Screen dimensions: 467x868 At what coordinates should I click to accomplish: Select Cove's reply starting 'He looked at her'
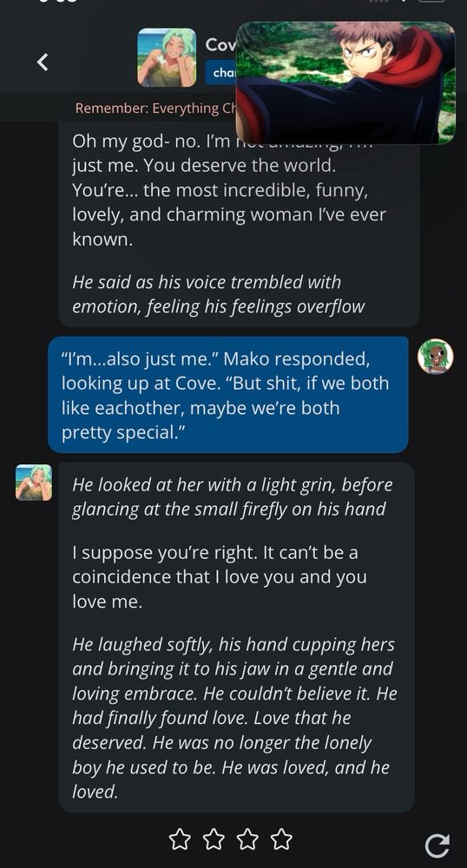click(236, 637)
